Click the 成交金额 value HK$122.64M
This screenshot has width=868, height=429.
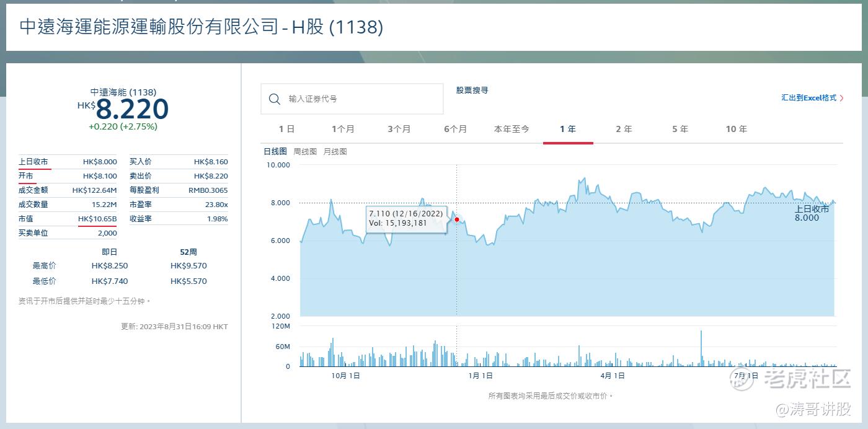[94, 190]
